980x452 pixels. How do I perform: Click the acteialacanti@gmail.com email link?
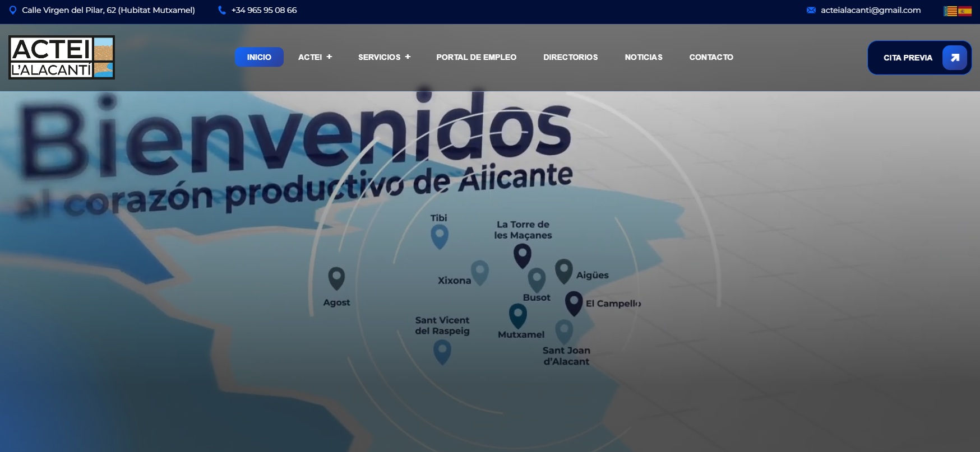tap(870, 10)
